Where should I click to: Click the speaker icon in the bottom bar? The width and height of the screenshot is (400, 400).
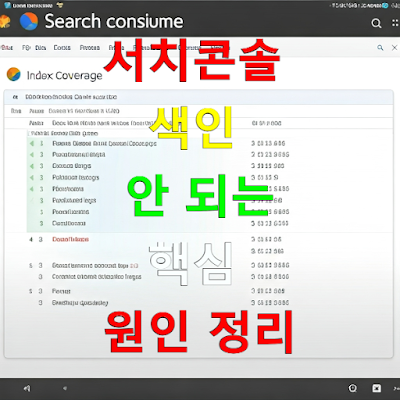tap(27, 388)
